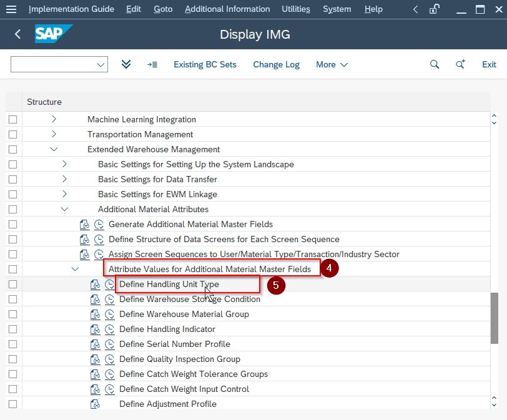Click the Exit button
This screenshot has width=507, height=420.
pos(489,65)
